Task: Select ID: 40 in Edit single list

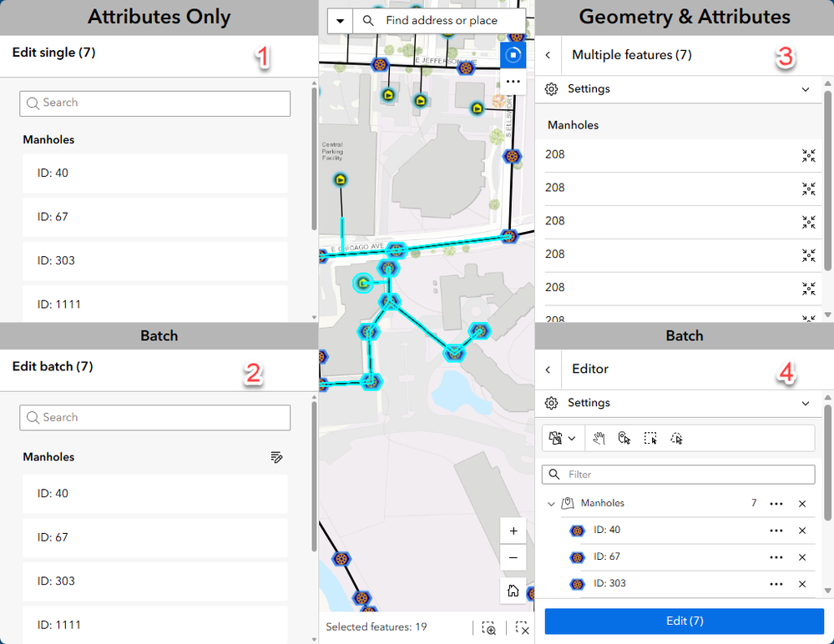Action: point(154,174)
